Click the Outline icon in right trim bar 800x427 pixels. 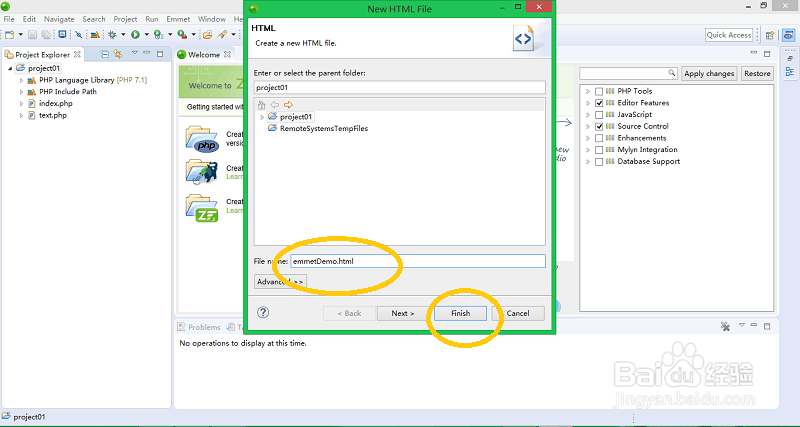[790, 71]
